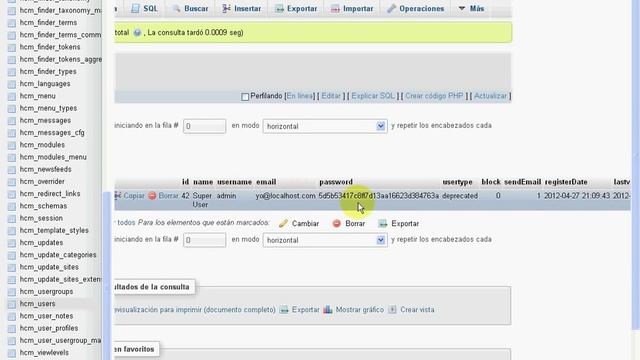Select the yo@localhost.com email cell

click(x=285, y=196)
